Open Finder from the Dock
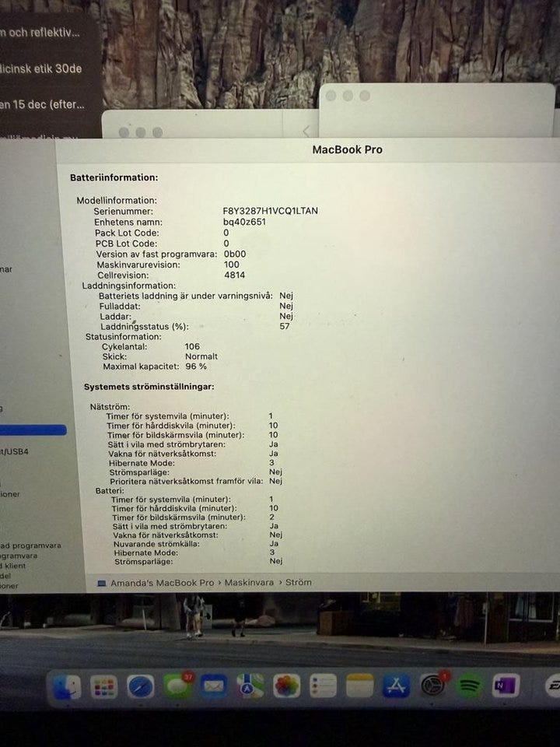This screenshot has height=747, width=560. pyautogui.click(x=67, y=687)
